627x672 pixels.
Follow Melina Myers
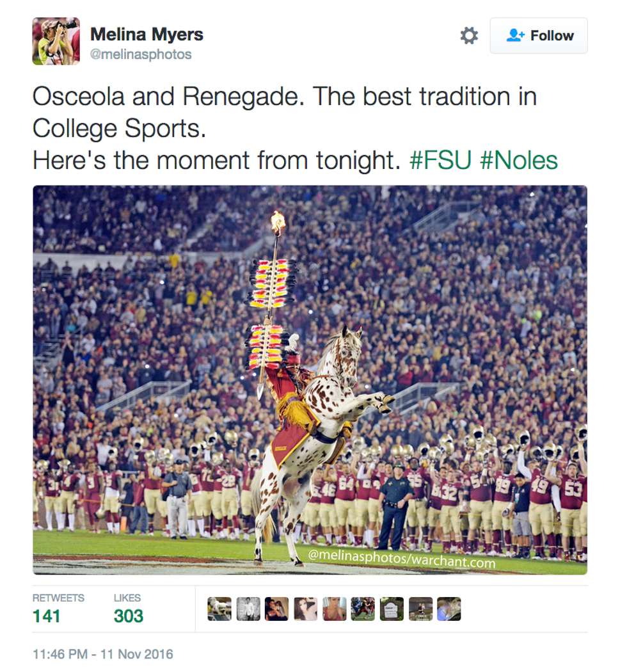(x=539, y=36)
